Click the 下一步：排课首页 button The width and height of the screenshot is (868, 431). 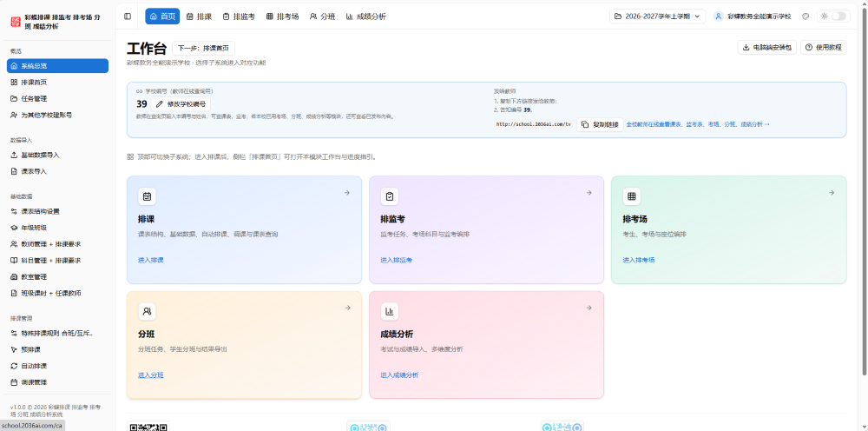click(x=203, y=48)
